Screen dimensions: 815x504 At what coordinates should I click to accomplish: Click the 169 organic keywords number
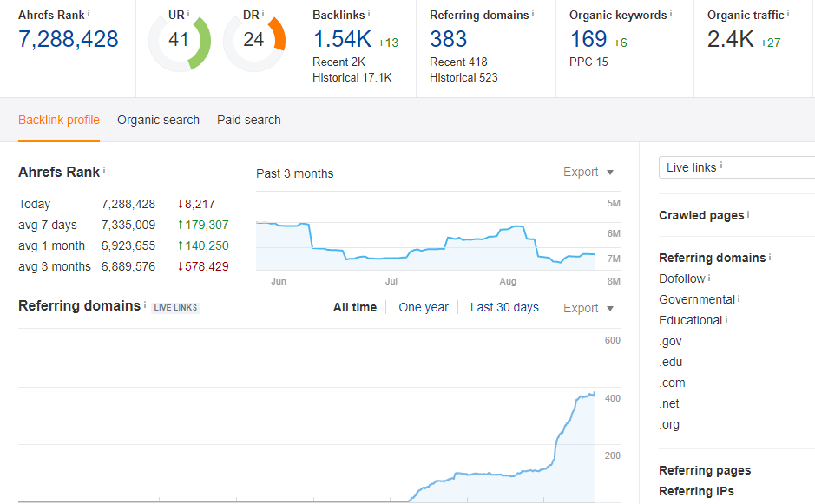(588, 39)
